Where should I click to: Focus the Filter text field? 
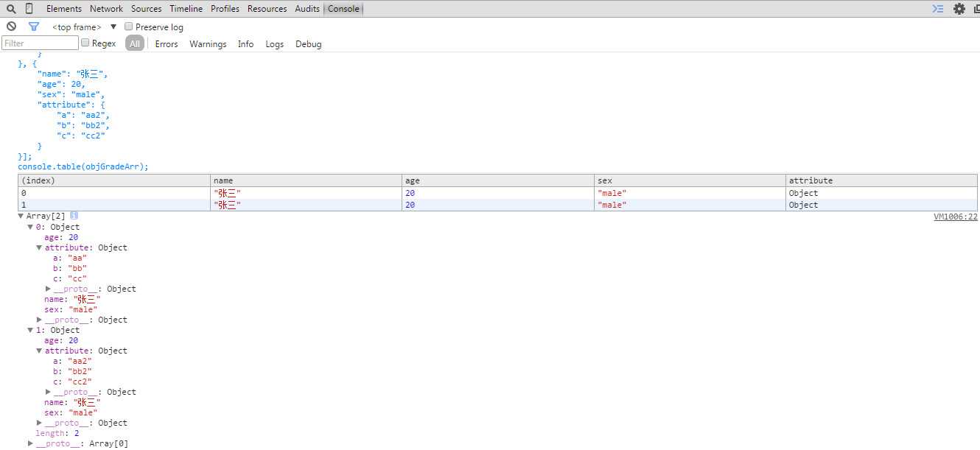tap(40, 43)
